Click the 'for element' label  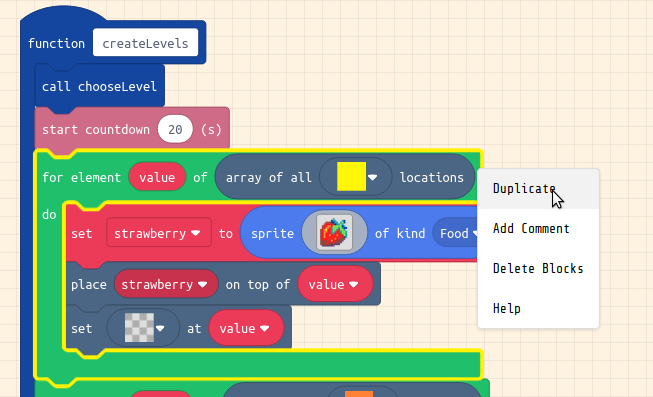(82, 178)
